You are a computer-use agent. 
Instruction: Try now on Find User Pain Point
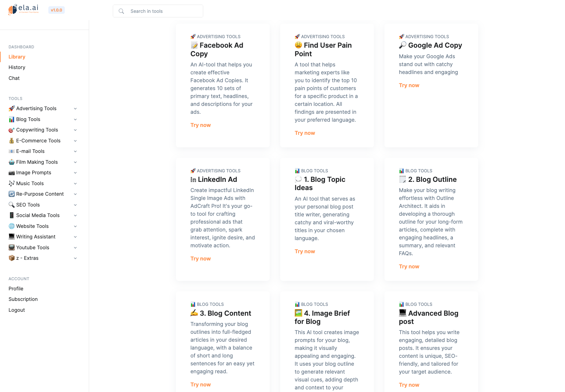[305, 133]
